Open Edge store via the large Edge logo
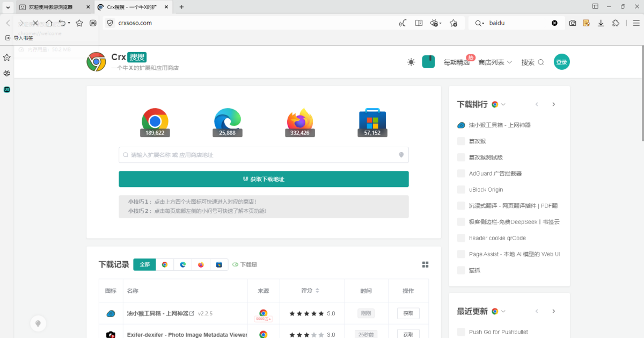This screenshot has width=644, height=338. click(227, 118)
